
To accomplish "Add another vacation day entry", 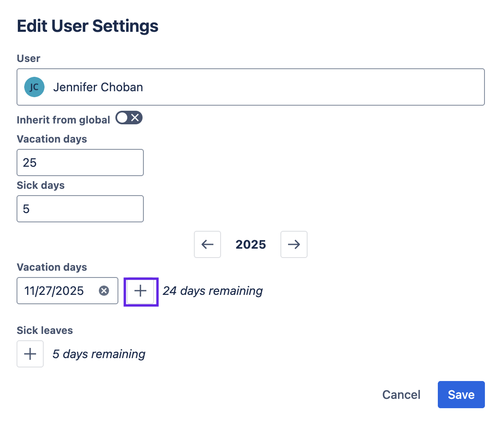I will pos(140,291).
